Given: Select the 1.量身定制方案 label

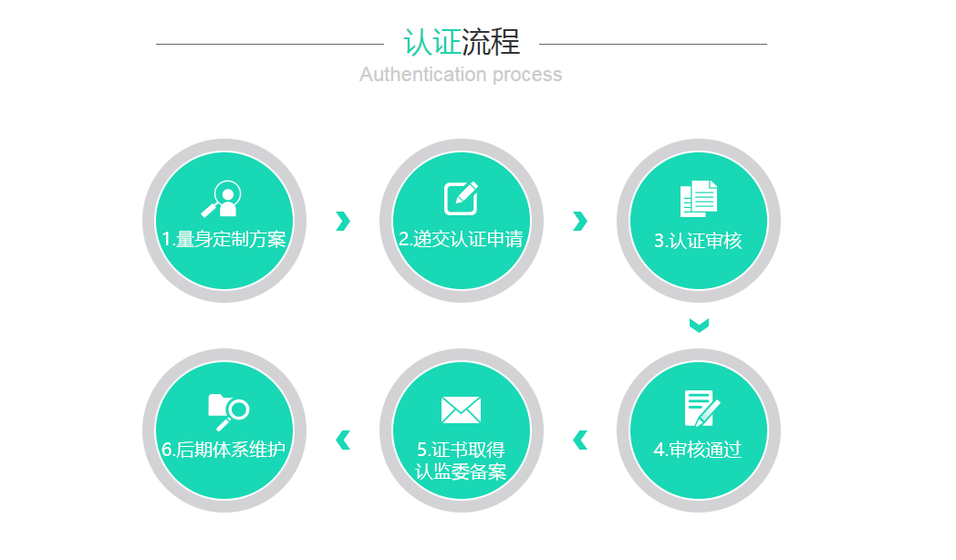Looking at the screenshot, I should coord(223,240).
